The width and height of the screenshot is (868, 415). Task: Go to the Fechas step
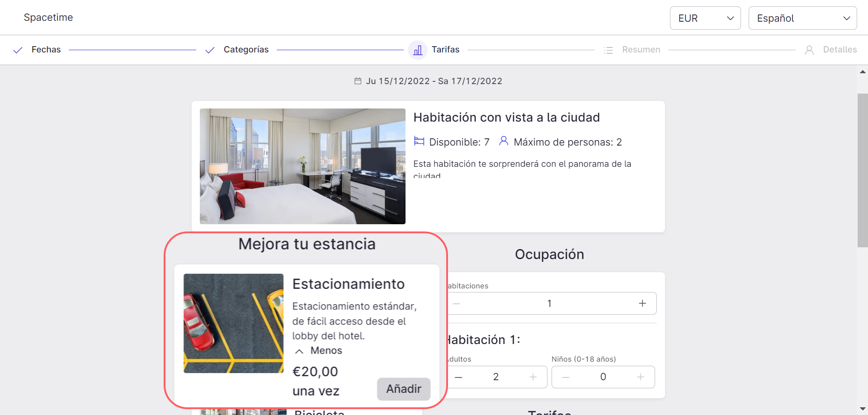(46, 50)
